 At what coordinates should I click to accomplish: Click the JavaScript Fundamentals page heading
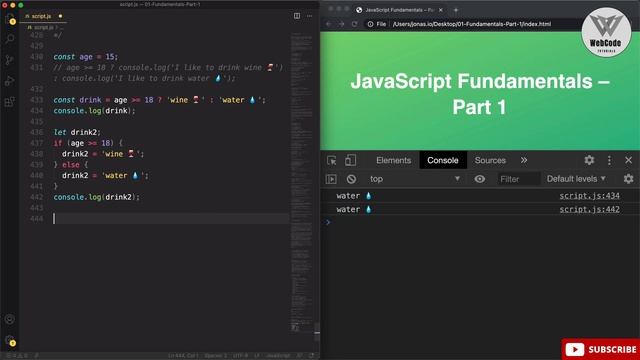tap(480, 94)
